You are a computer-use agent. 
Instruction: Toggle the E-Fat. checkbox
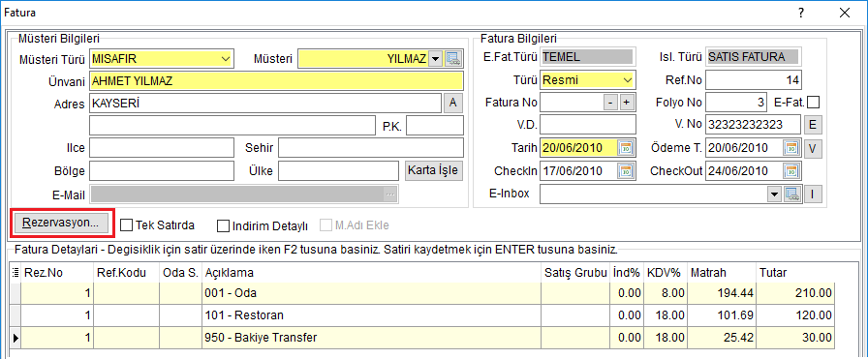(x=813, y=103)
